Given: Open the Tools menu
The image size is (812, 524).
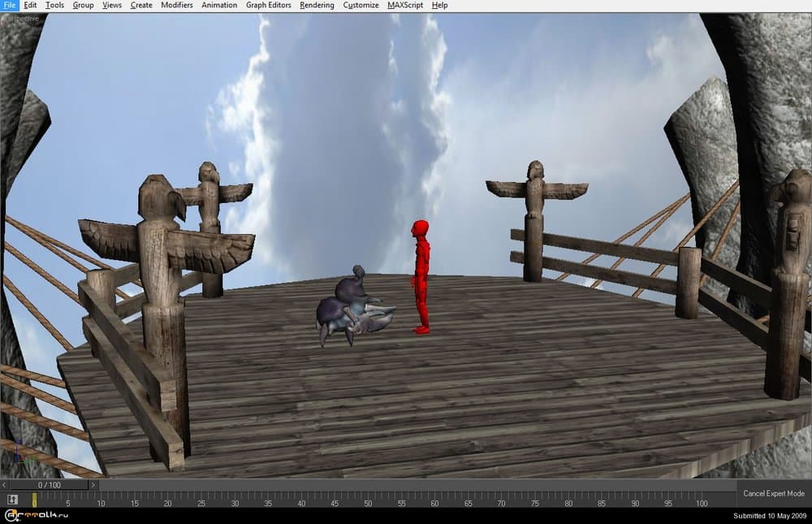Looking at the screenshot, I should tap(54, 5).
